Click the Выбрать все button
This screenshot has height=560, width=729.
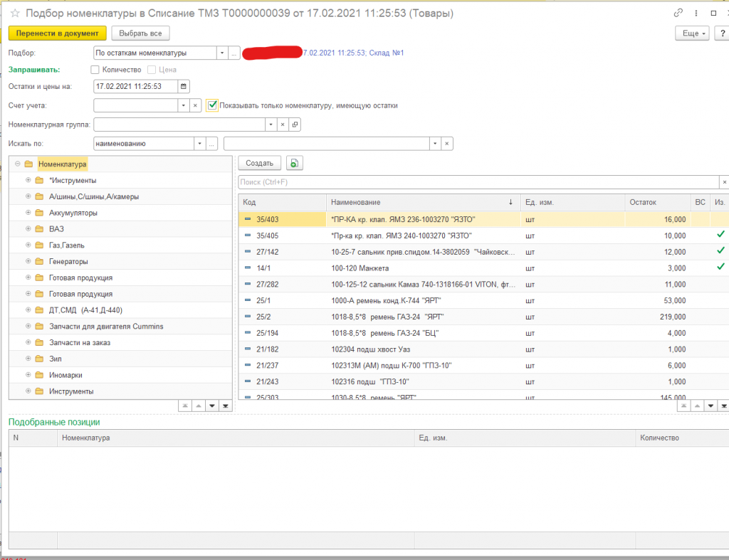(140, 33)
